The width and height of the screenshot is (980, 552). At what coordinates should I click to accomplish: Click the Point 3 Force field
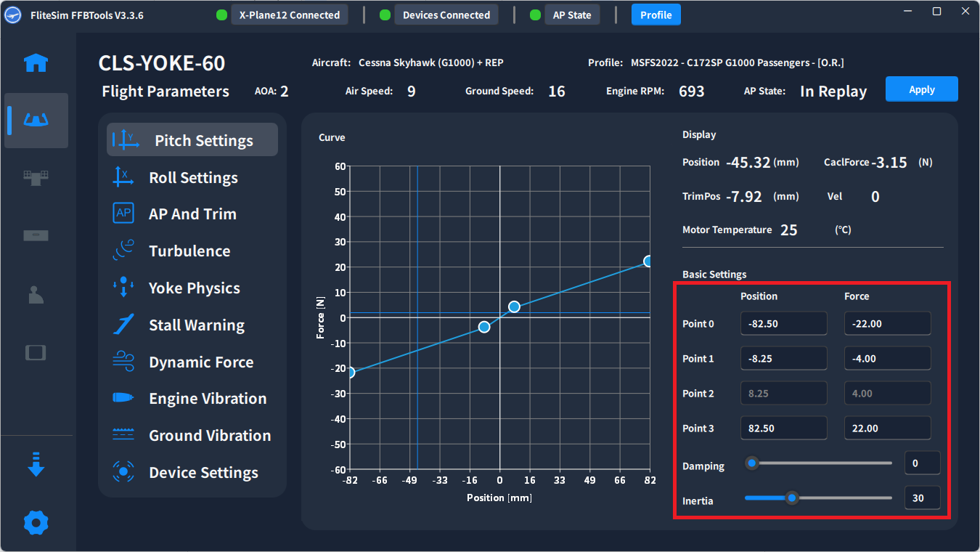click(x=888, y=428)
